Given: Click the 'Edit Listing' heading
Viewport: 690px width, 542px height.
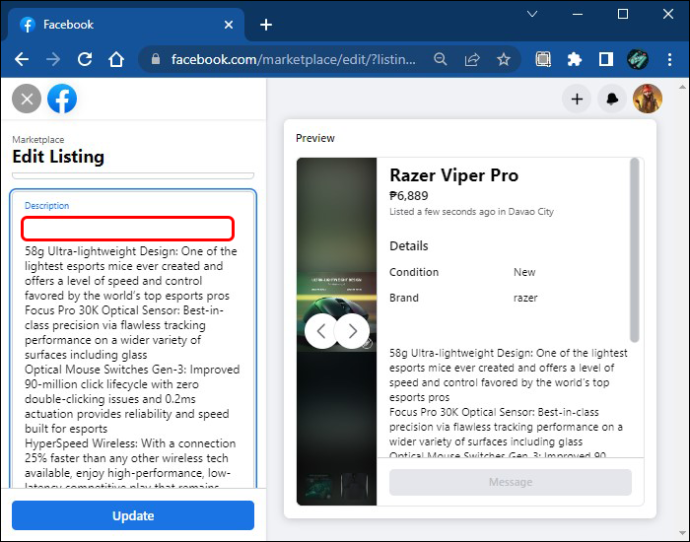Looking at the screenshot, I should tap(58, 157).
